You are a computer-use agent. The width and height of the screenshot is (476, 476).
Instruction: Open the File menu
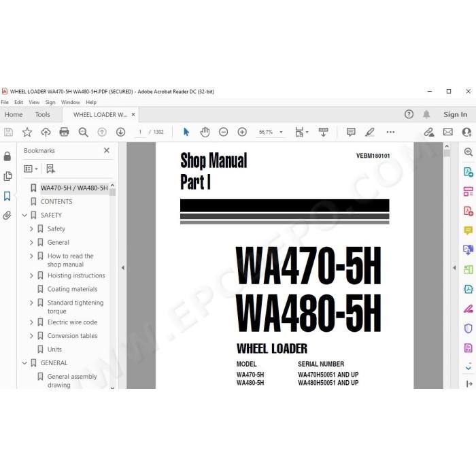coord(5,102)
